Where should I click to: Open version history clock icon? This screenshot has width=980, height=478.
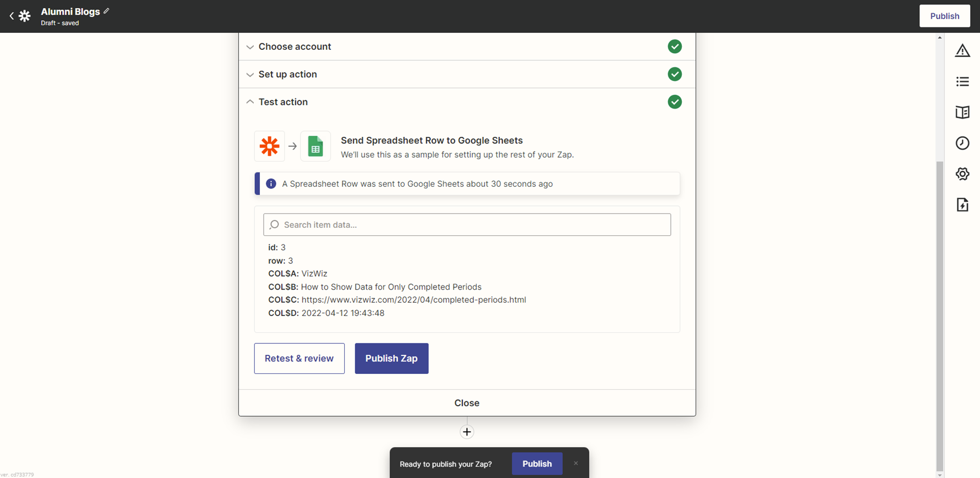click(x=962, y=143)
